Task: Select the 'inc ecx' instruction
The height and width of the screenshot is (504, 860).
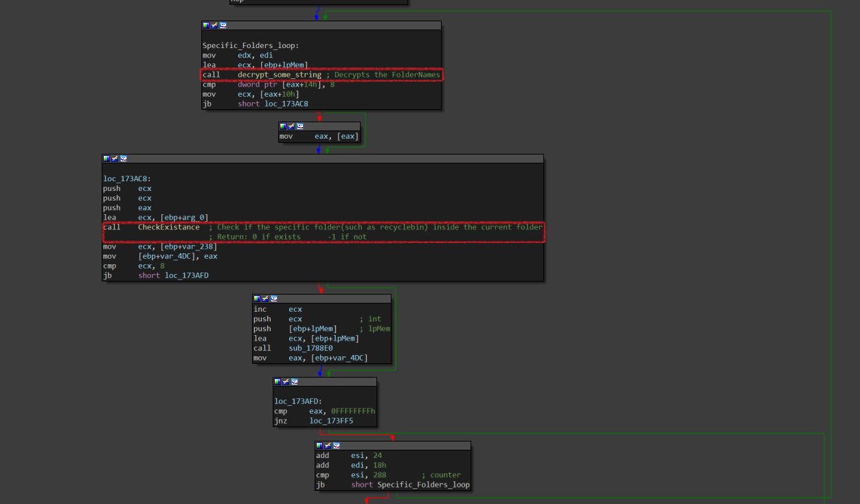Action: (278, 309)
